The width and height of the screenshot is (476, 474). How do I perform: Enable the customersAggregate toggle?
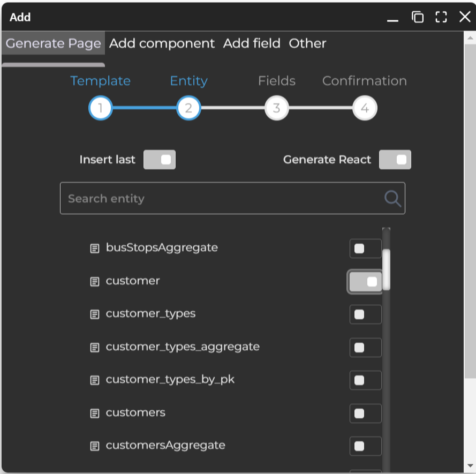pyautogui.click(x=366, y=446)
